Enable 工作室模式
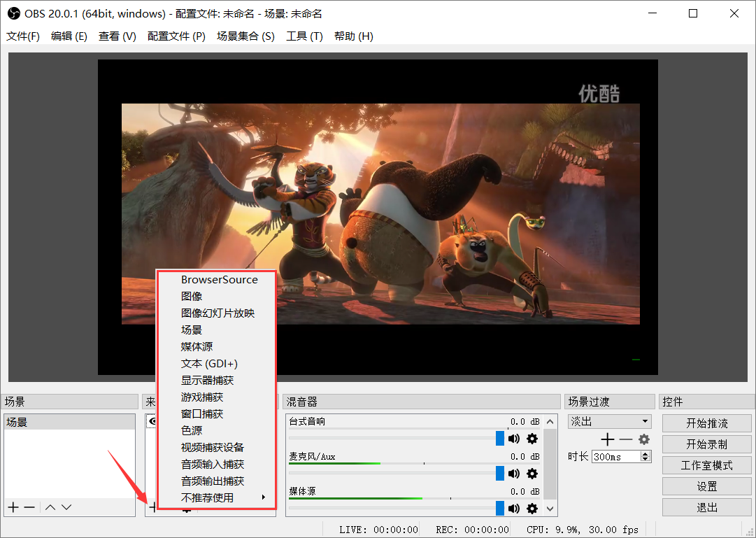The height and width of the screenshot is (538, 756). point(707,465)
